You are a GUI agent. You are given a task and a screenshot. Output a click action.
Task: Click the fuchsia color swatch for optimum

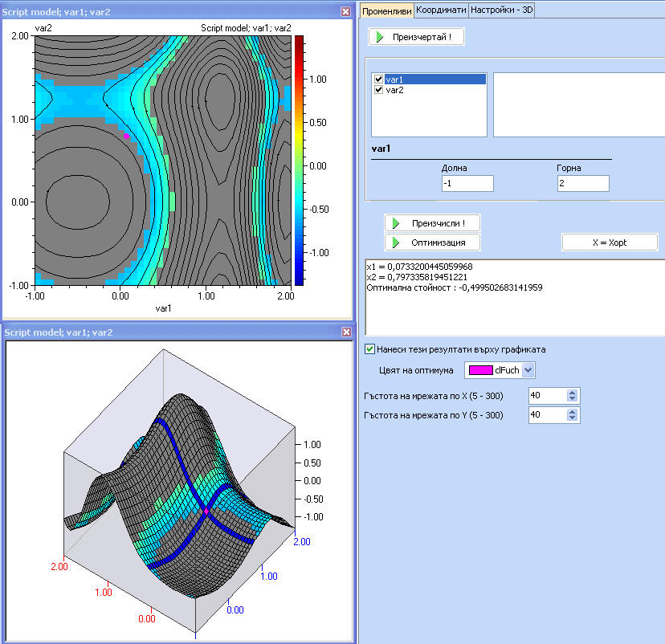tap(480, 370)
